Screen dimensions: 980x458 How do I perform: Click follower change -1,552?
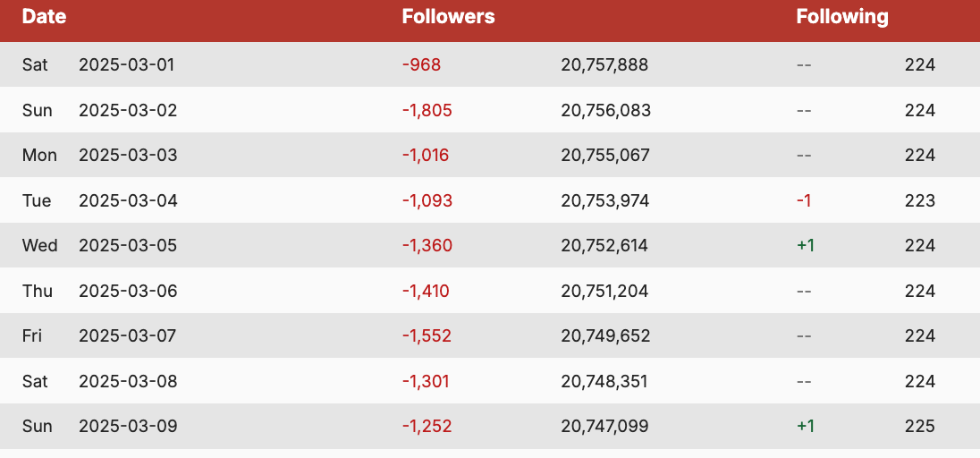pyautogui.click(x=427, y=336)
